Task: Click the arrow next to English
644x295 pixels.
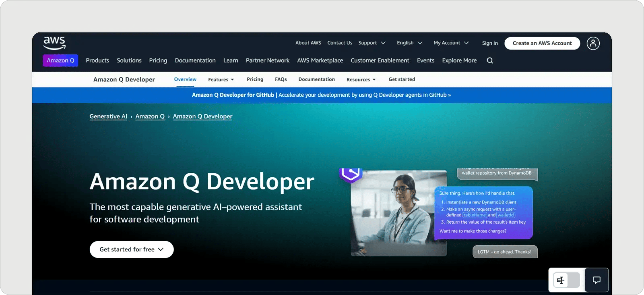Action: coord(420,43)
